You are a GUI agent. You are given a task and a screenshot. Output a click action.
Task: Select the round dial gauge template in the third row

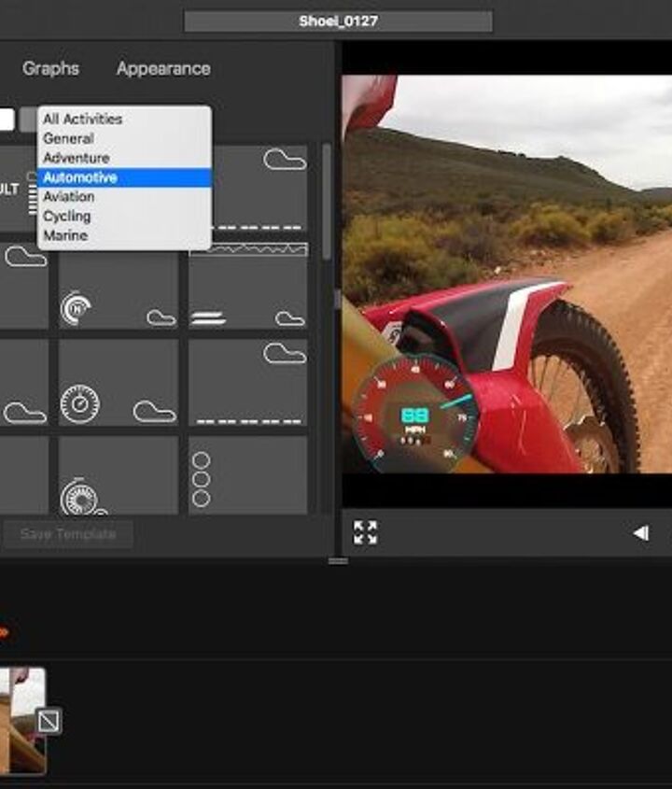118,383
